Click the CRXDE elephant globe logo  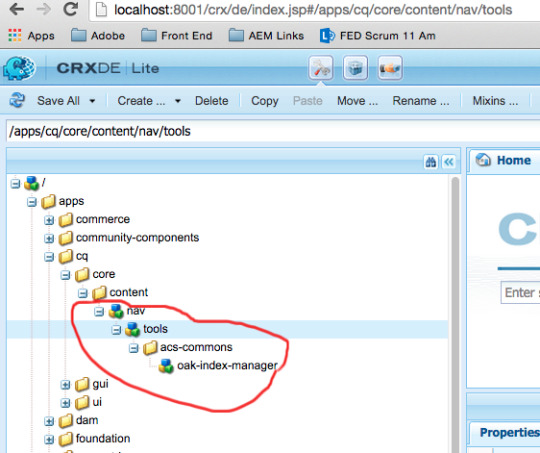tap(19, 68)
